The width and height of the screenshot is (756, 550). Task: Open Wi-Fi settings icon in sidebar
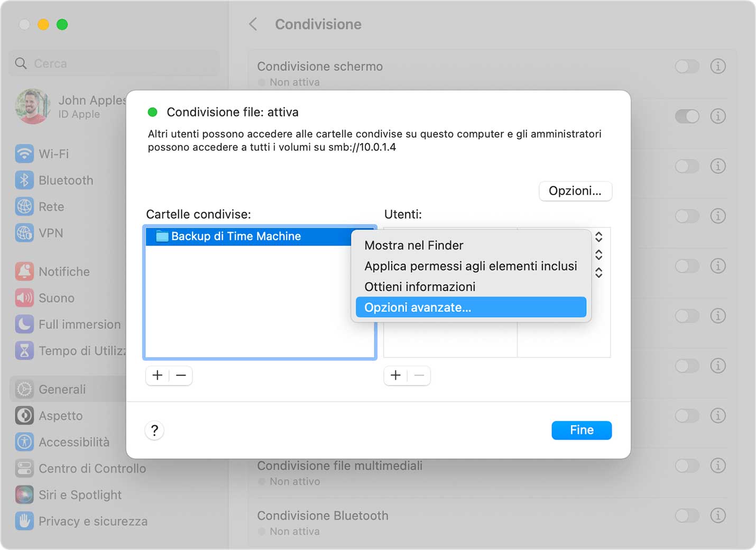pyautogui.click(x=24, y=154)
